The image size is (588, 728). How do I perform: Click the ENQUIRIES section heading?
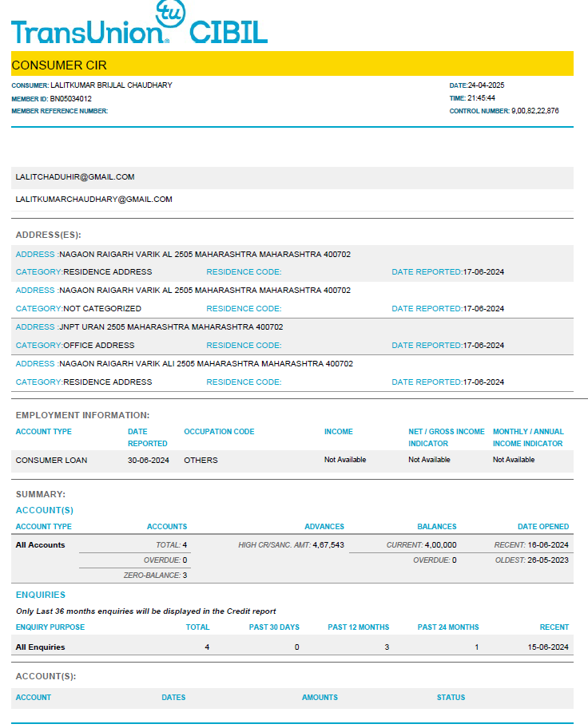pos(41,595)
